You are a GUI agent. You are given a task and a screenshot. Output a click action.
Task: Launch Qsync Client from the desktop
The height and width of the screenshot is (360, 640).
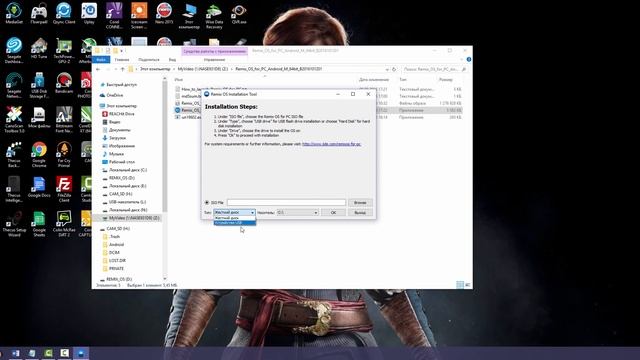point(64,13)
